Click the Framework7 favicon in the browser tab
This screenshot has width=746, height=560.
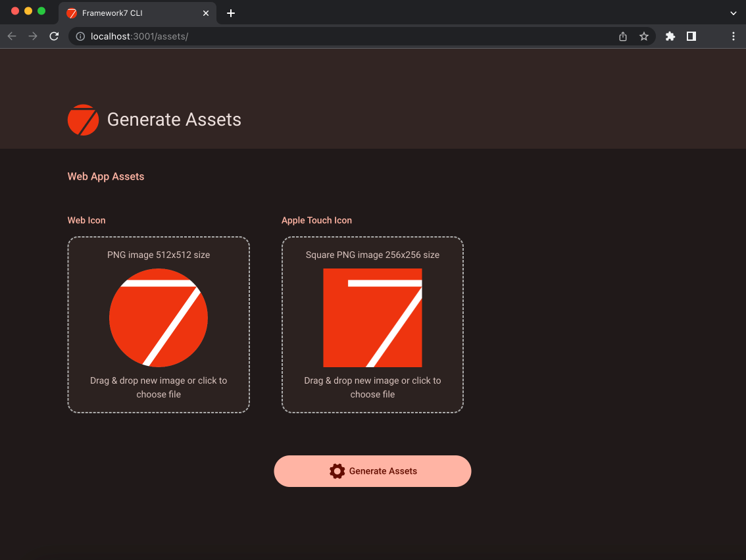(x=73, y=13)
